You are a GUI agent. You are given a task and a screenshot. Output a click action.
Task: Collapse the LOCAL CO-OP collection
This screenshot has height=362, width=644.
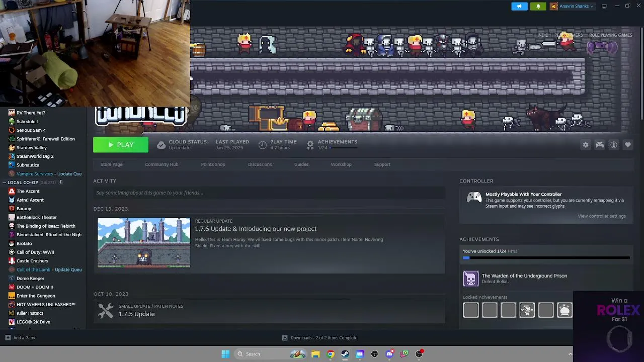5,183
